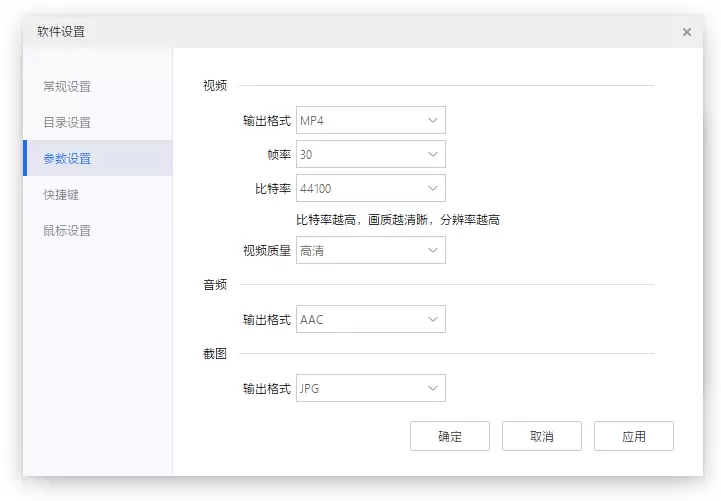Open the 常规设置 section

click(x=67, y=86)
